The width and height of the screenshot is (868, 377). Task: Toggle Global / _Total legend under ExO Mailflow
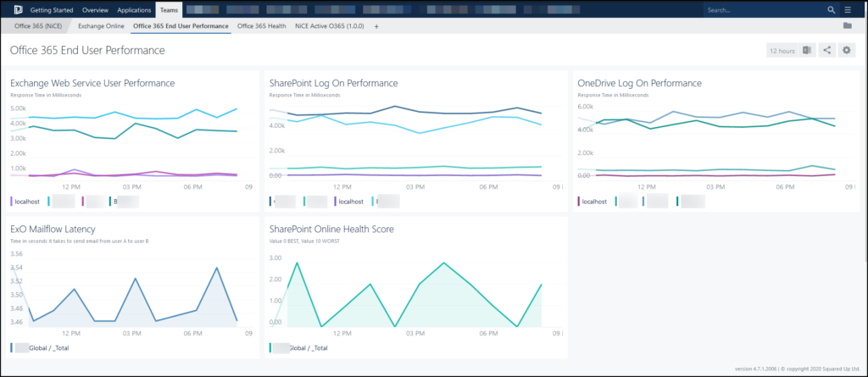click(x=39, y=347)
